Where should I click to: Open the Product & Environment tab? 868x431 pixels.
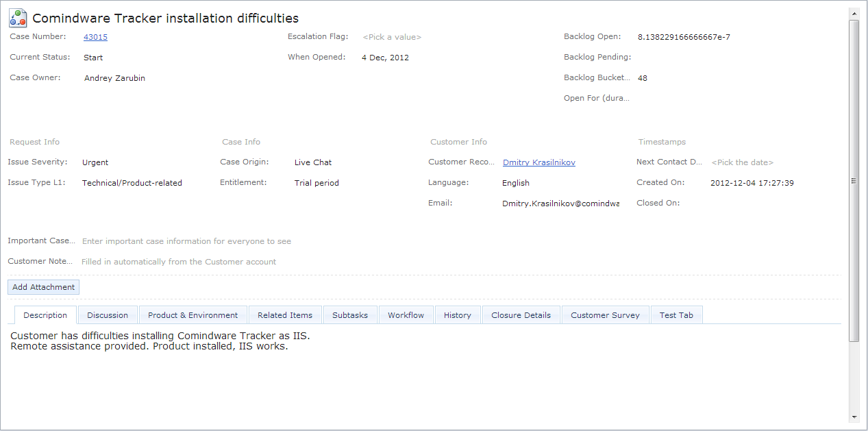click(193, 315)
